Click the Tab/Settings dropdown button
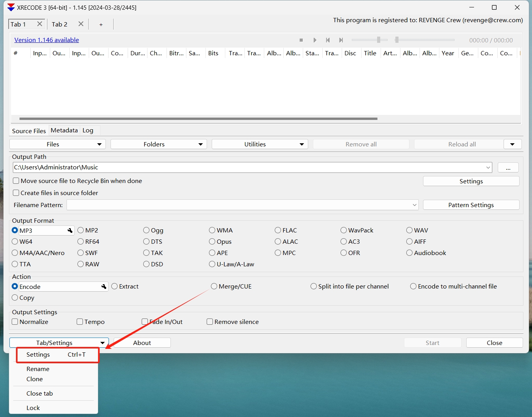 [59, 343]
